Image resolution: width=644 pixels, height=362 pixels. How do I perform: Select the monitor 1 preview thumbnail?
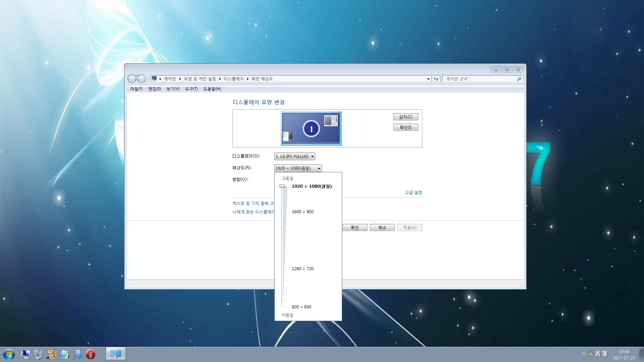pos(311,128)
